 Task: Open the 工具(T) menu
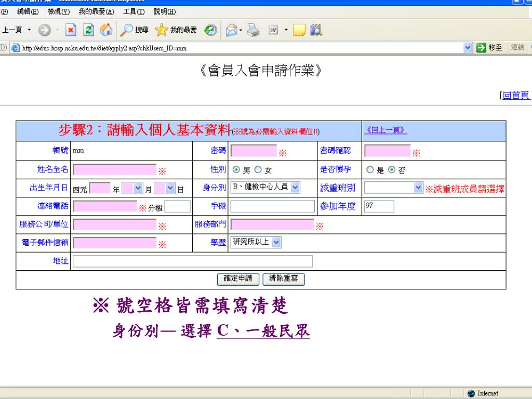pyautogui.click(x=134, y=12)
